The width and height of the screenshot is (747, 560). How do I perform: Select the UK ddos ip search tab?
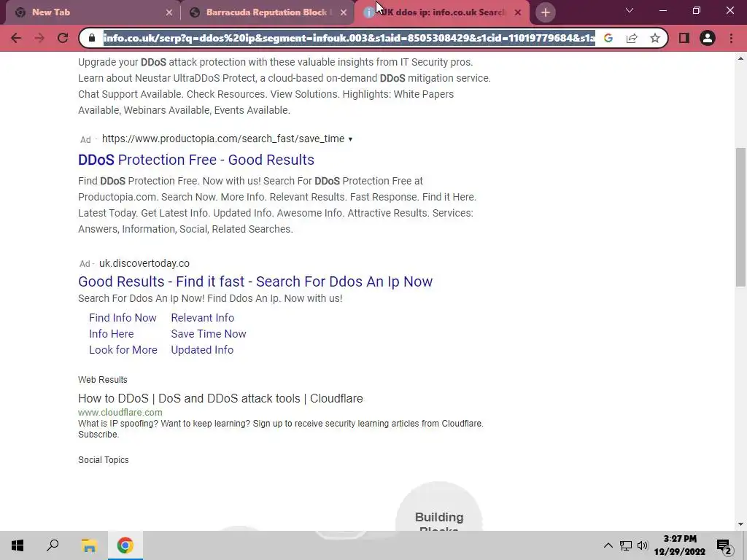(x=441, y=12)
